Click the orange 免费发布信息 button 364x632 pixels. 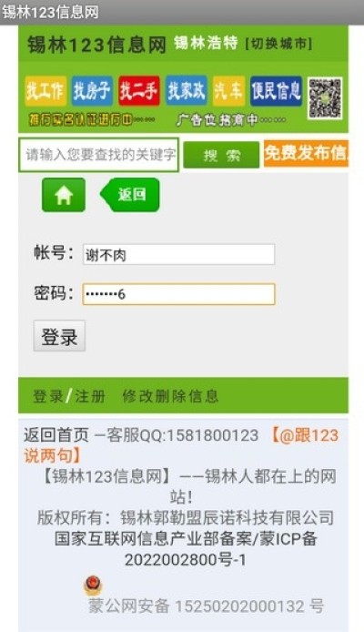306,153
